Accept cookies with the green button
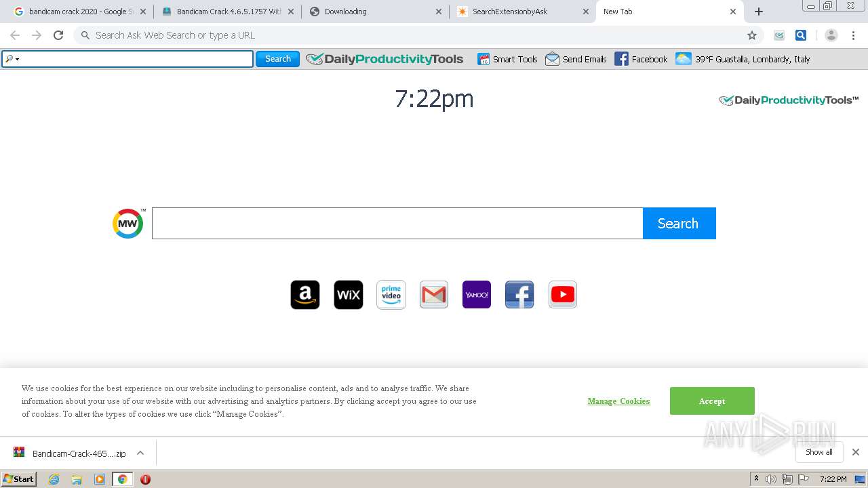Screen dimensions: 868x488 pyautogui.click(x=712, y=401)
